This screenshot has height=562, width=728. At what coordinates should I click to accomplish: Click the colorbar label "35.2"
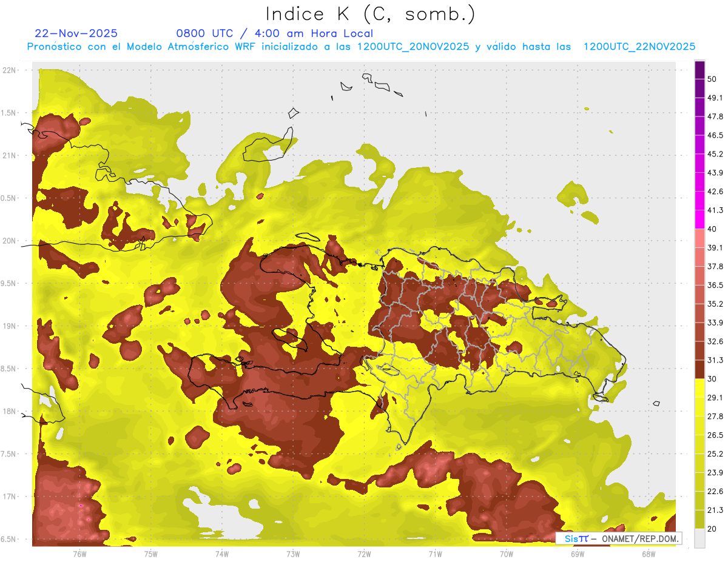pos(715,304)
